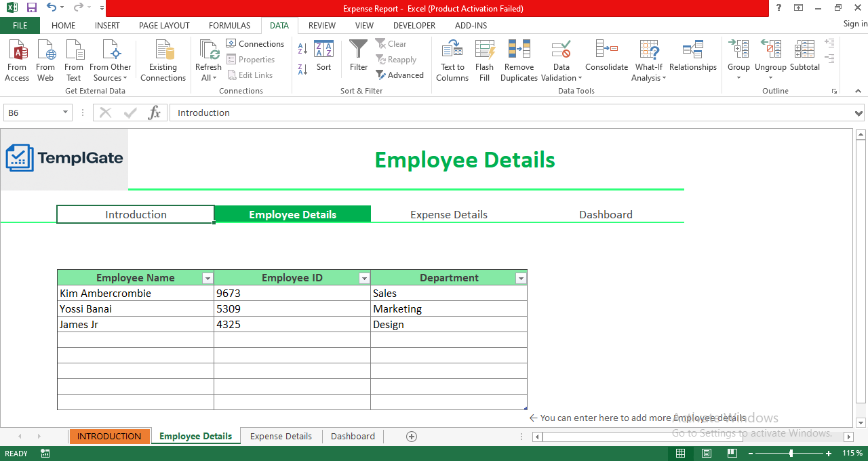This screenshot has height=461, width=868.
Task: Open Relationships tool
Action: pos(692,56)
